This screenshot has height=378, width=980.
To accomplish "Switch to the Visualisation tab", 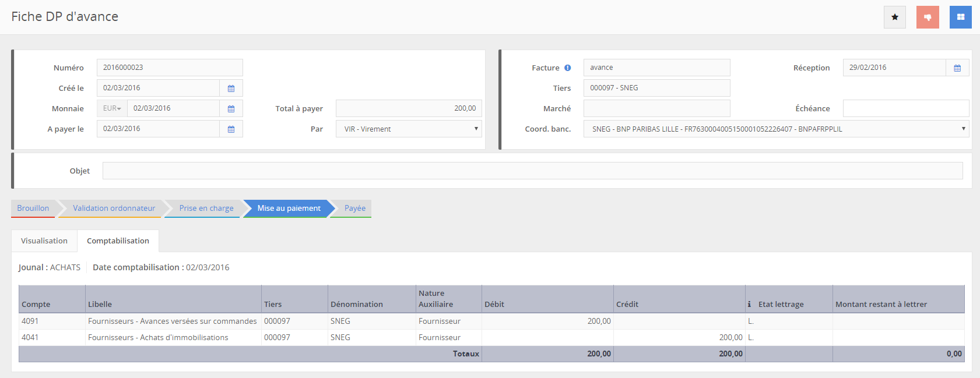I will pyautogui.click(x=44, y=241).
